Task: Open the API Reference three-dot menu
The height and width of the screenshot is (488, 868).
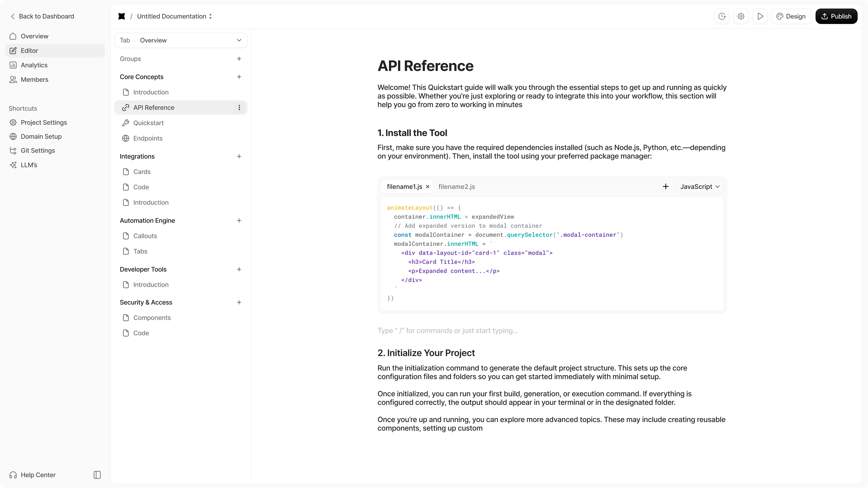Action: [x=239, y=107]
